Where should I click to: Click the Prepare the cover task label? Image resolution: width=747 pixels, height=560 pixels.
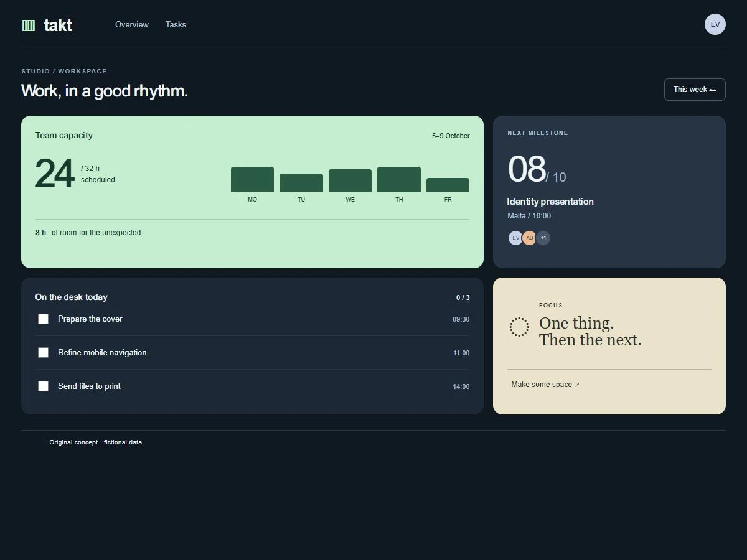[90, 319]
